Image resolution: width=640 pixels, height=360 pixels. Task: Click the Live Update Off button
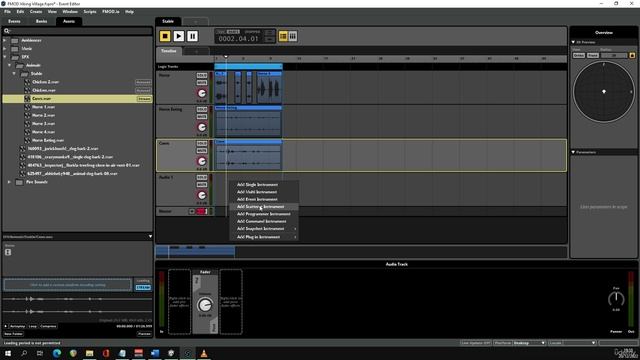(476, 343)
